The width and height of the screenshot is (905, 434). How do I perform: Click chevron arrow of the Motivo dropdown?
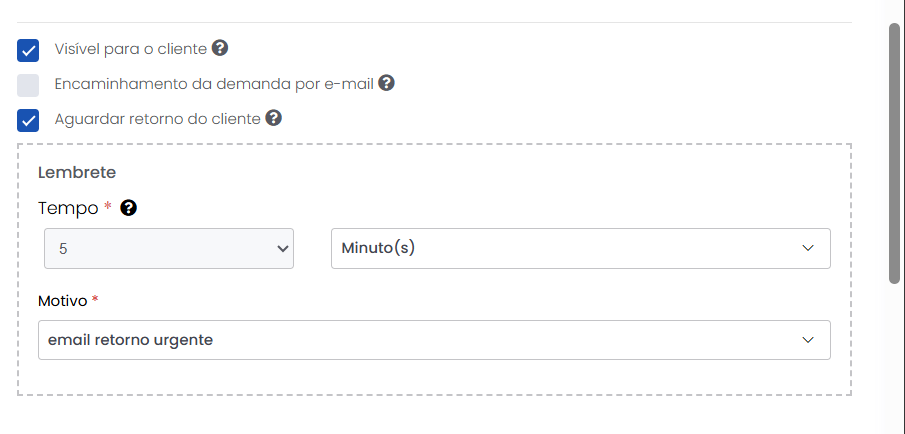pos(809,340)
